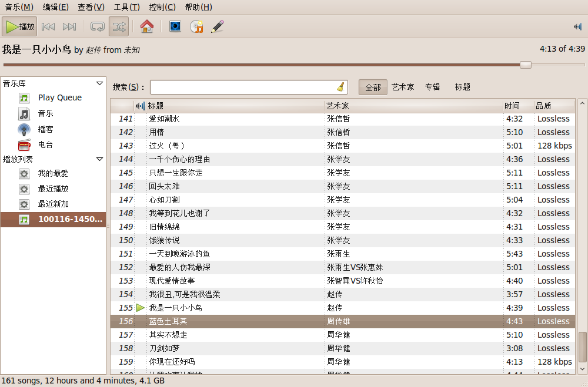Click the playback position slider handle
The width and height of the screenshot is (588, 387).
526,65
